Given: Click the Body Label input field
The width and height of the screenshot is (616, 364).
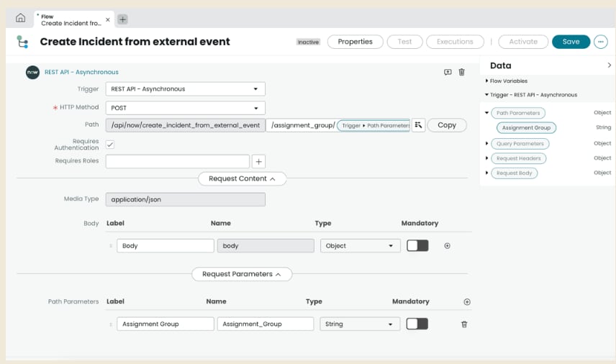Looking at the screenshot, I should click(x=166, y=246).
